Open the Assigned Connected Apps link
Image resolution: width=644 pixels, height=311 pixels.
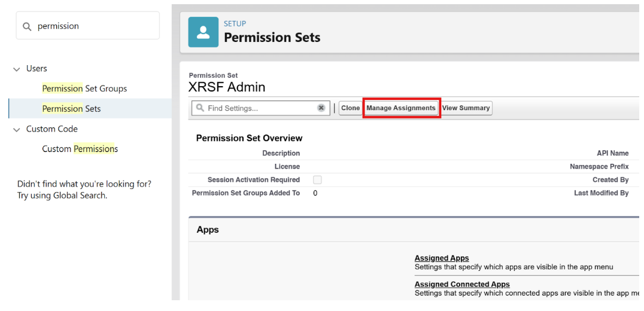[x=462, y=284]
